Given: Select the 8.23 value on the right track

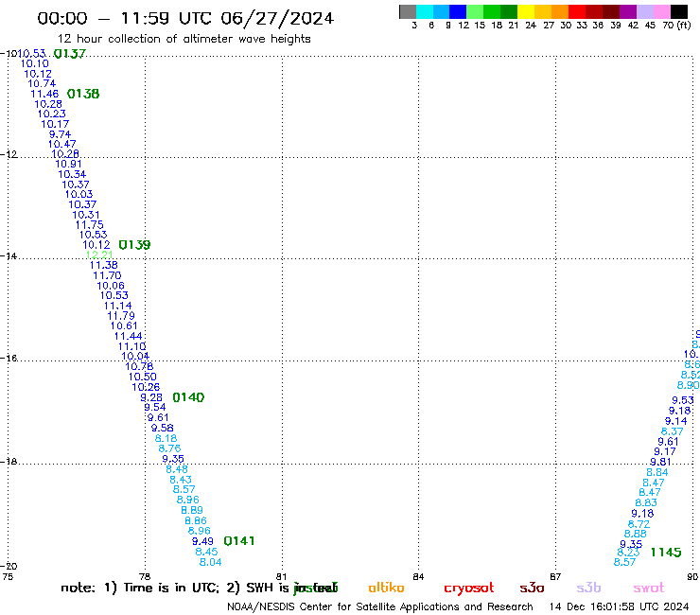Looking at the screenshot, I should [x=628, y=553].
